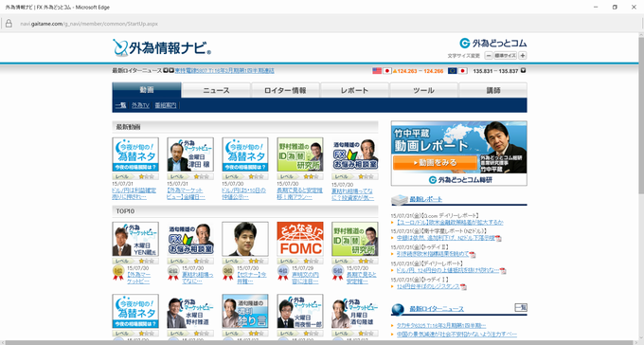This screenshot has width=644, height=345.
Task: Click 一覧 button next to Reuters news
Action: [521, 308]
